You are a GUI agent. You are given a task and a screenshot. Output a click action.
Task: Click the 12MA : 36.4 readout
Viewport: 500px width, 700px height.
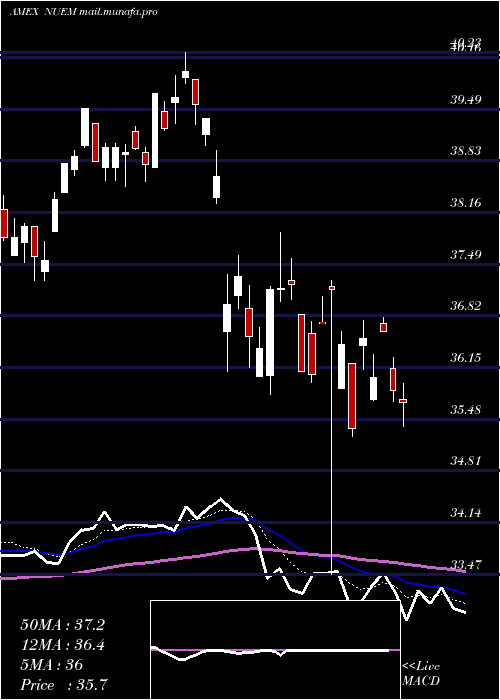coord(62,645)
